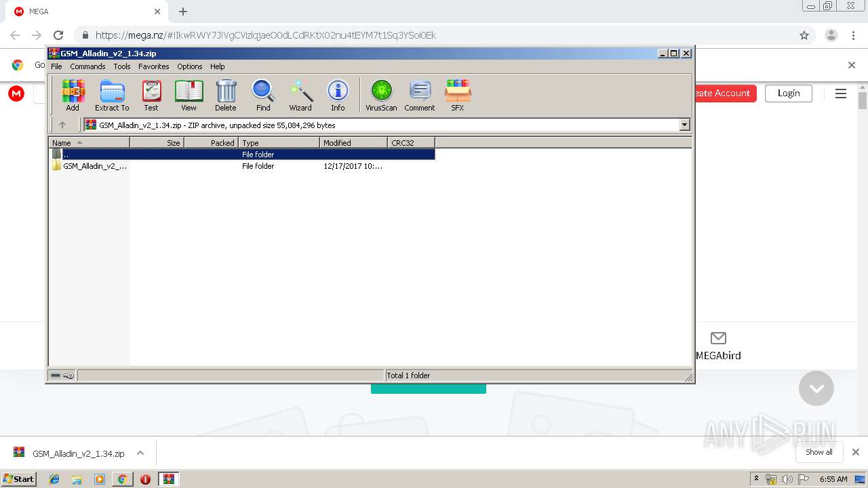The width and height of the screenshot is (868, 488).
Task: Click the volume speaker tray icon
Action: pos(787,479)
